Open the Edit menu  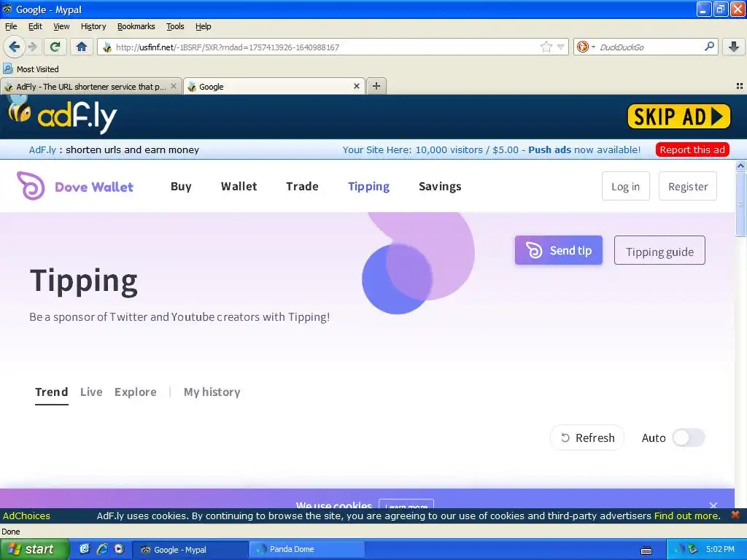click(35, 26)
